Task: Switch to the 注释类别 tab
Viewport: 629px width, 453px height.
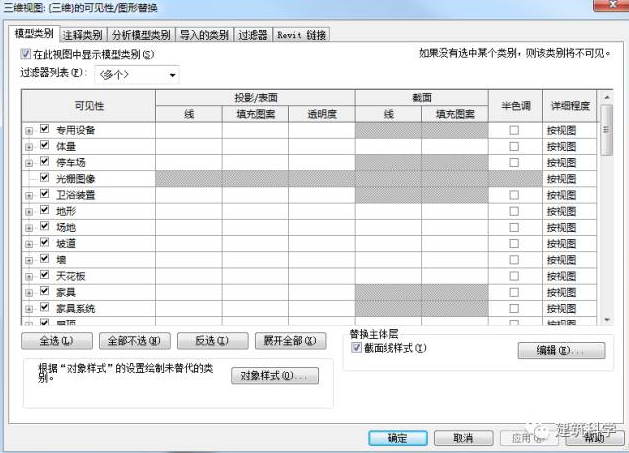Action: [x=84, y=35]
